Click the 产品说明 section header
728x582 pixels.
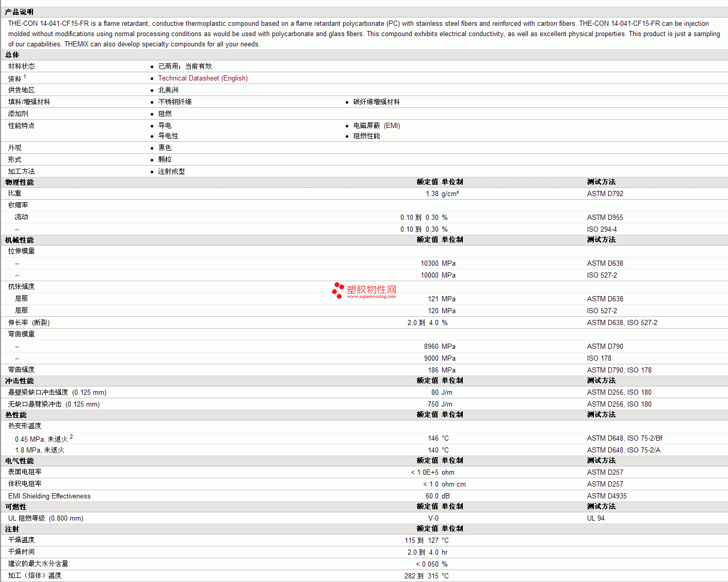coord(19,12)
